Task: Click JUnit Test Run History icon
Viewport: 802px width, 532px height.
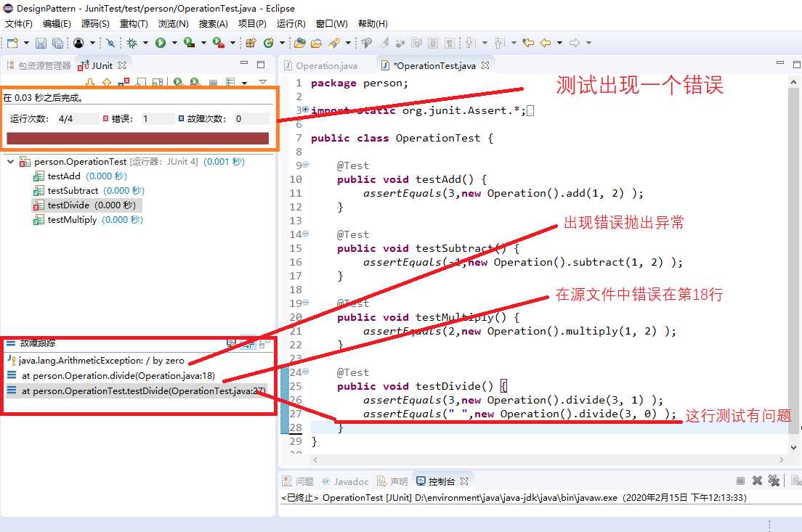Action: [x=231, y=82]
